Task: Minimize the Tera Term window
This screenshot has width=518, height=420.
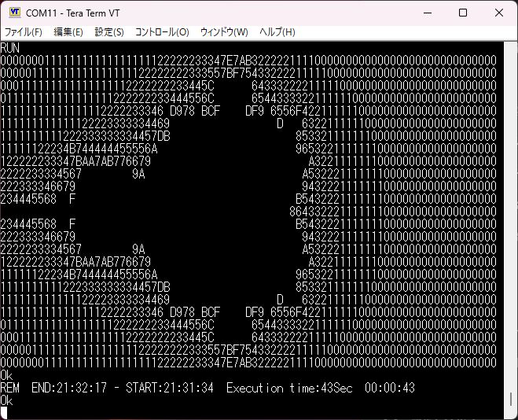Action: tap(428, 13)
